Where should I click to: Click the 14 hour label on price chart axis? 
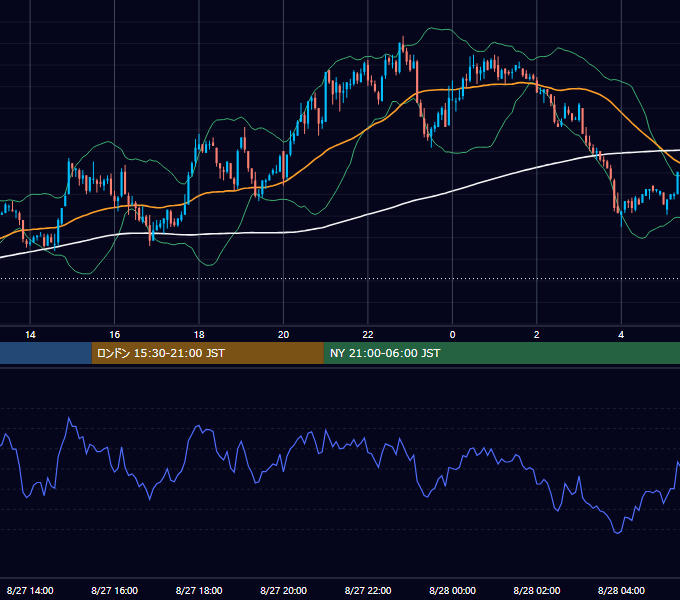point(30,335)
